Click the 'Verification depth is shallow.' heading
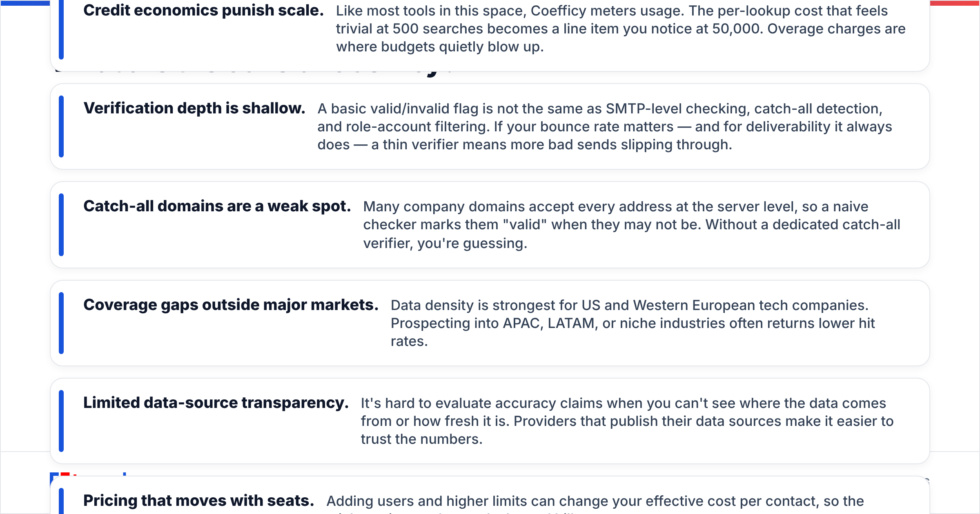980x514 pixels. pos(194,109)
